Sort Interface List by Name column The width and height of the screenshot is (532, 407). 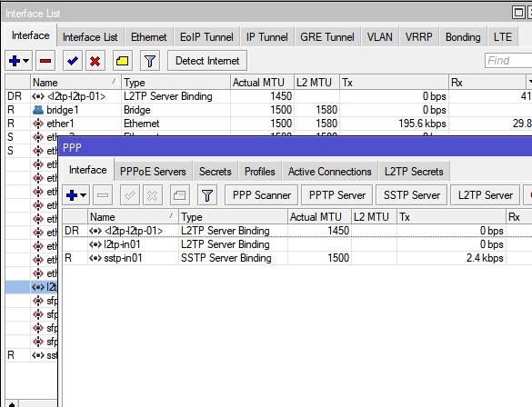click(x=75, y=83)
